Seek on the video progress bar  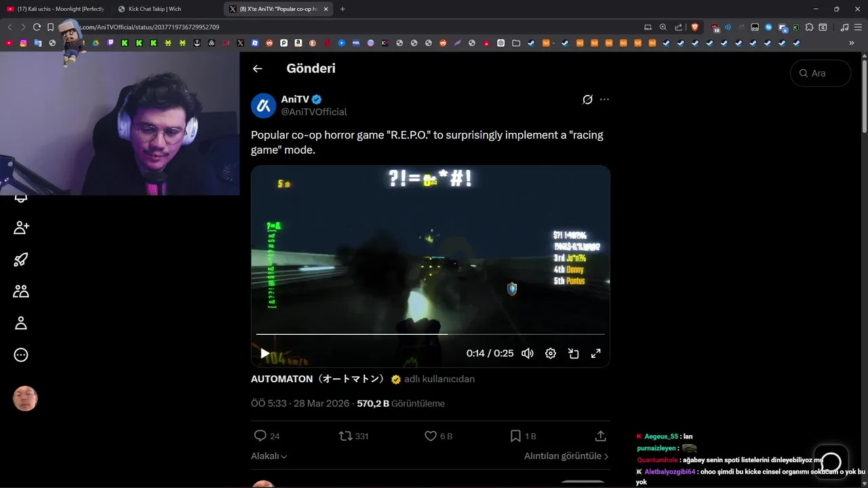[x=430, y=334]
